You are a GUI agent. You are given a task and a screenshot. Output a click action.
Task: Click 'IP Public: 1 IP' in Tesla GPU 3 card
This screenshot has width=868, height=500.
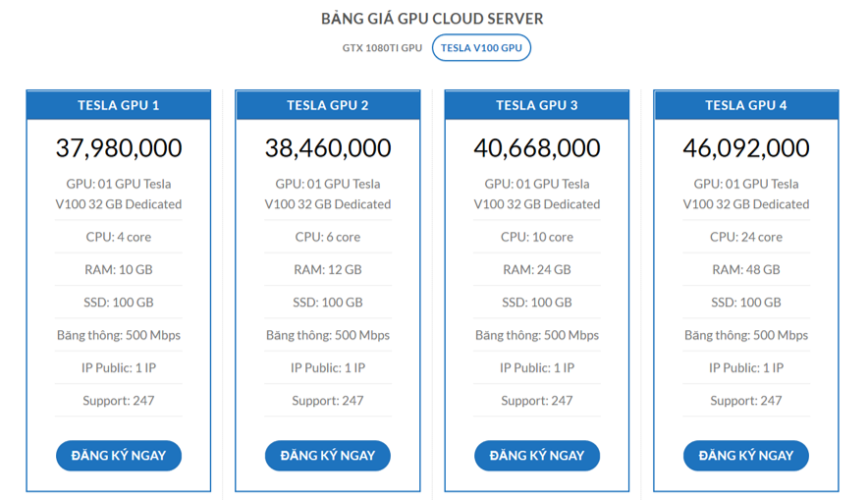(537, 367)
